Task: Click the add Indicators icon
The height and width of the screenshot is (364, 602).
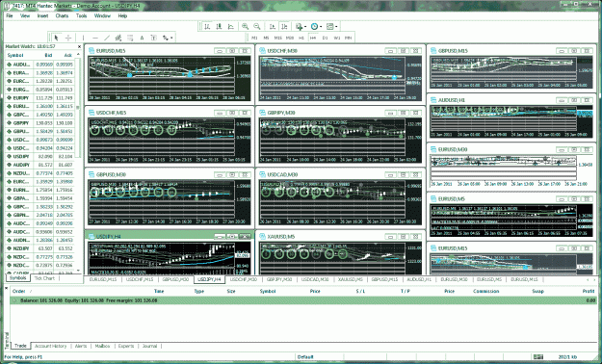Action: [x=299, y=27]
